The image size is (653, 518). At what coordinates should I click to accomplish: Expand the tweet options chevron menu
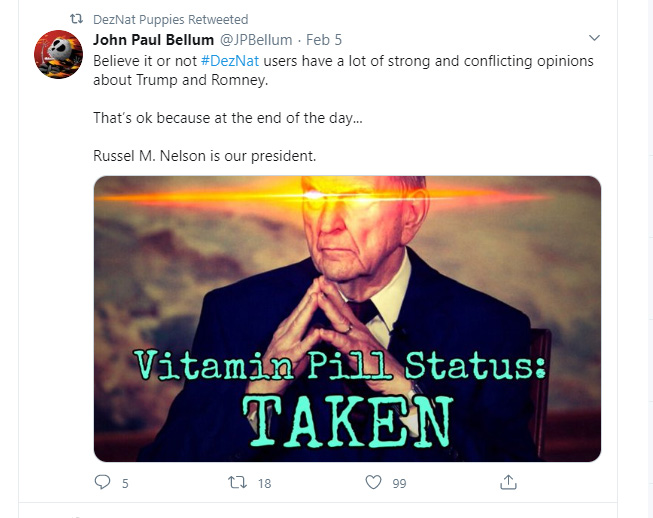[594, 39]
